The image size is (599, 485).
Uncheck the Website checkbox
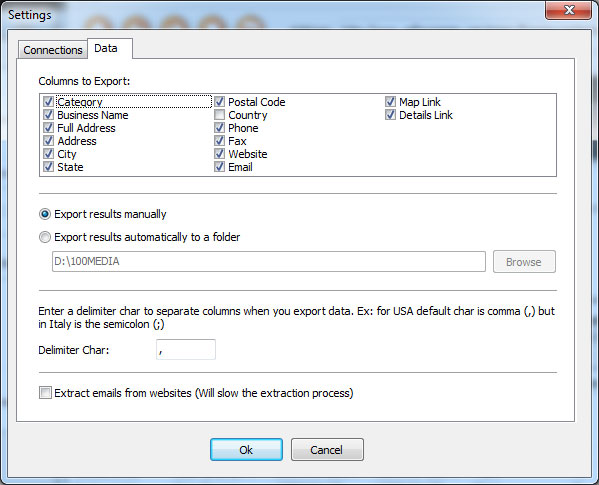(x=219, y=154)
